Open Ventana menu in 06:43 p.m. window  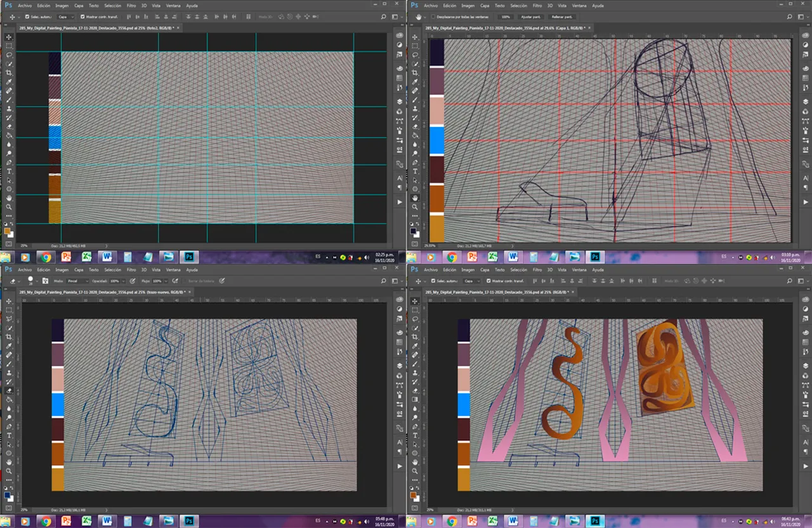[x=579, y=270]
